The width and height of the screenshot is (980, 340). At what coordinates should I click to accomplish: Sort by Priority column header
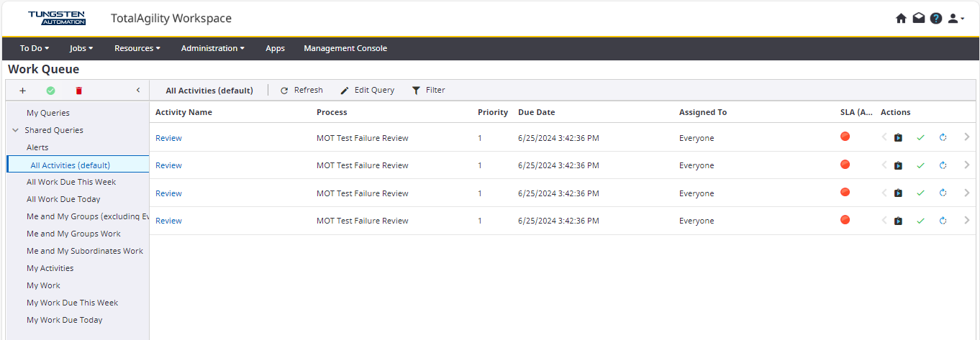point(493,112)
